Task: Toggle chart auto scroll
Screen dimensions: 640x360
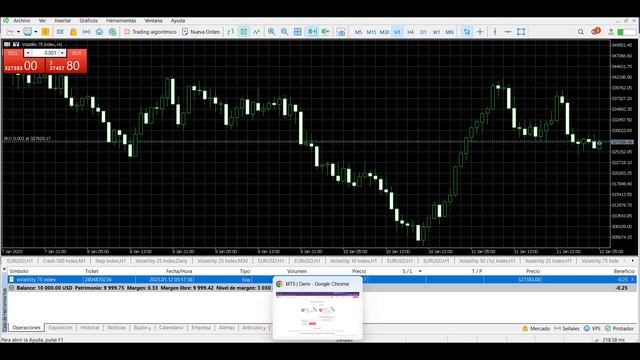Action: [313, 31]
